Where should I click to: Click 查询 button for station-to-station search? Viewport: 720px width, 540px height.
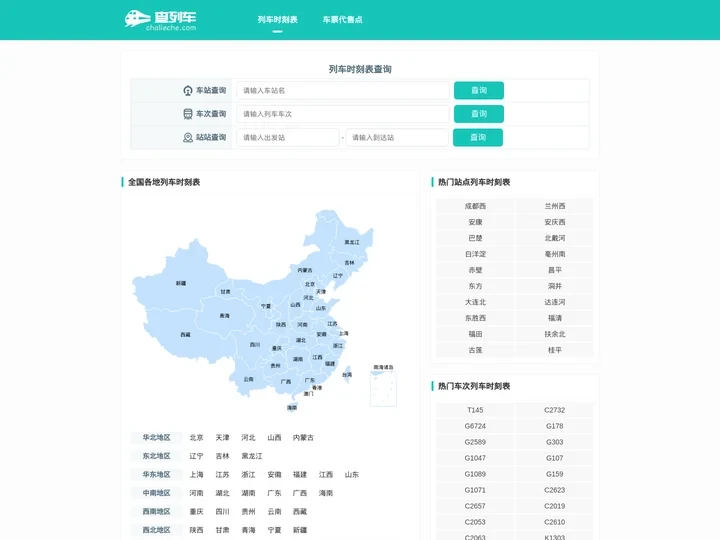click(x=478, y=137)
